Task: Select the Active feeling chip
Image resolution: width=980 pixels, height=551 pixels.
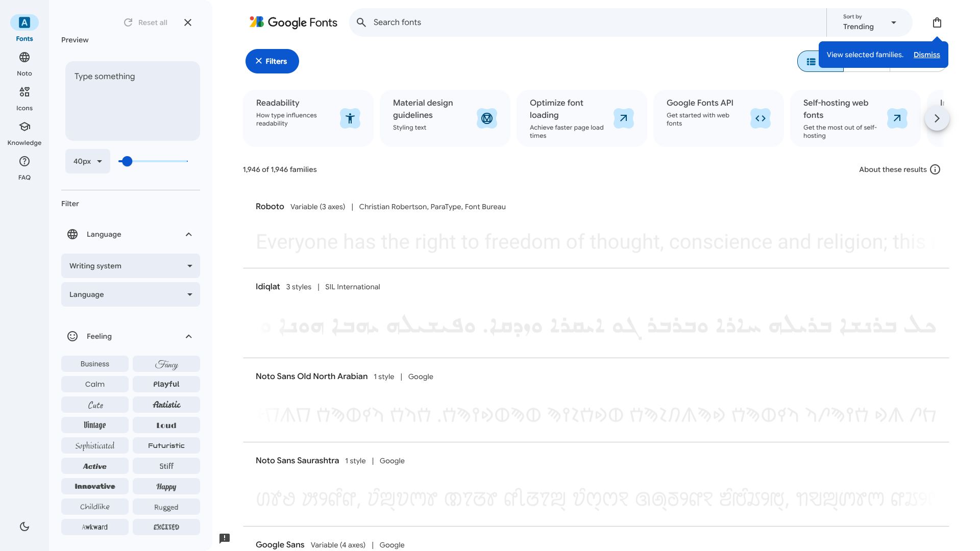Action: (x=95, y=466)
